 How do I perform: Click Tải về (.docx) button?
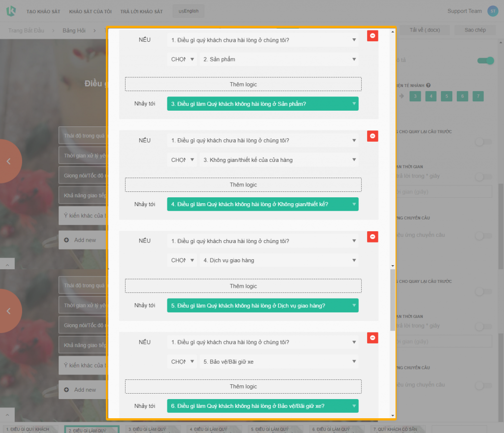tap(425, 30)
